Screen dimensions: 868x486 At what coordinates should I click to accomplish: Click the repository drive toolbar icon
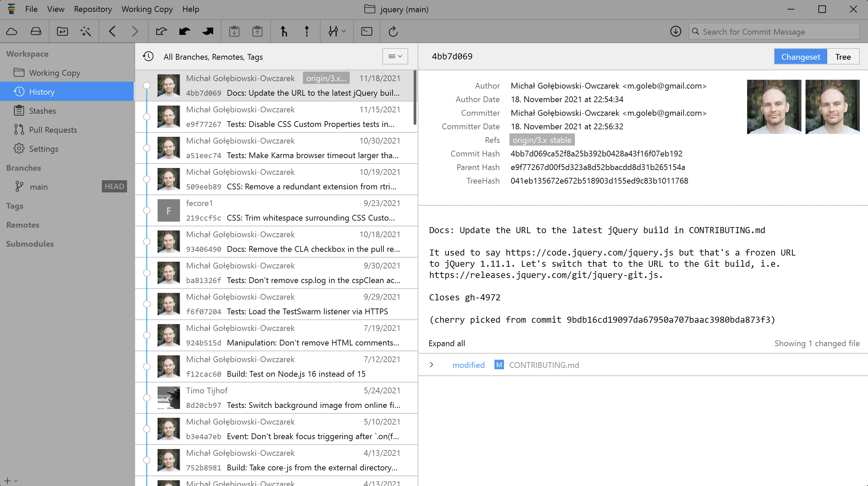point(36,32)
